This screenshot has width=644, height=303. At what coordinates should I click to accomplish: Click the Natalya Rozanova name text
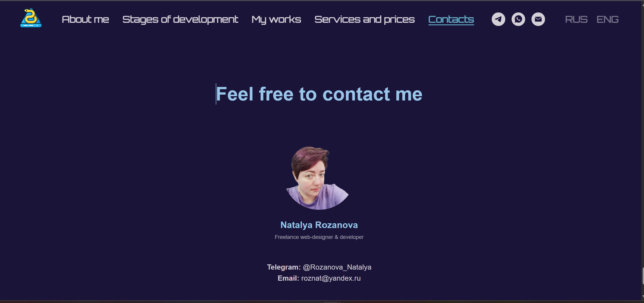(x=319, y=225)
